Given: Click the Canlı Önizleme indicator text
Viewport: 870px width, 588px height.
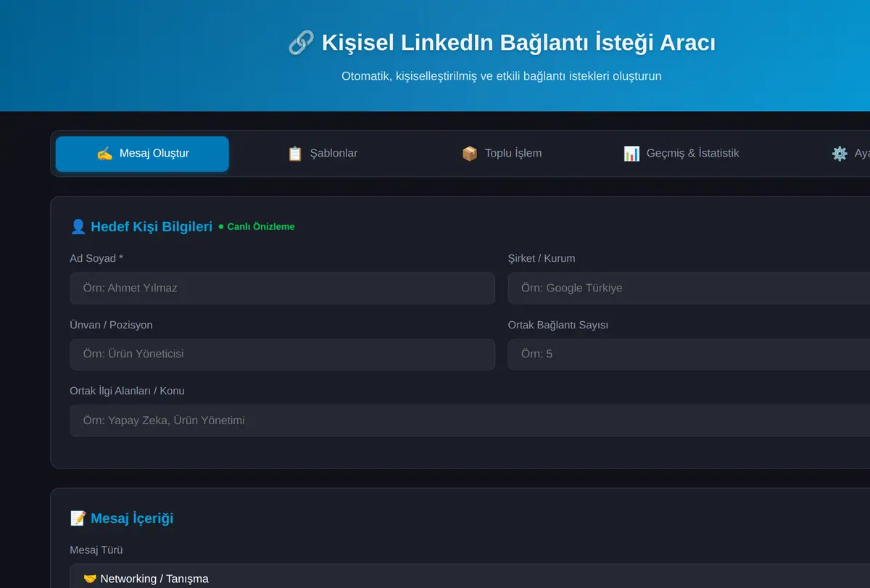Looking at the screenshot, I should pyautogui.click(x=261, y=227).
